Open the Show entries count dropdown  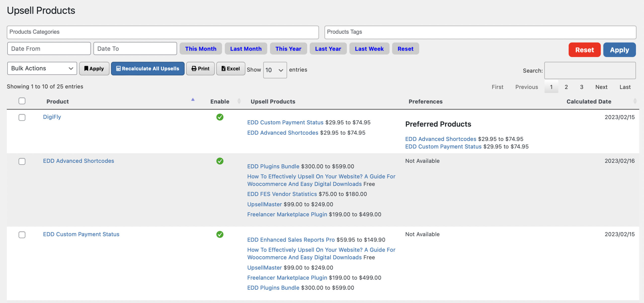(x=275, y=70)
